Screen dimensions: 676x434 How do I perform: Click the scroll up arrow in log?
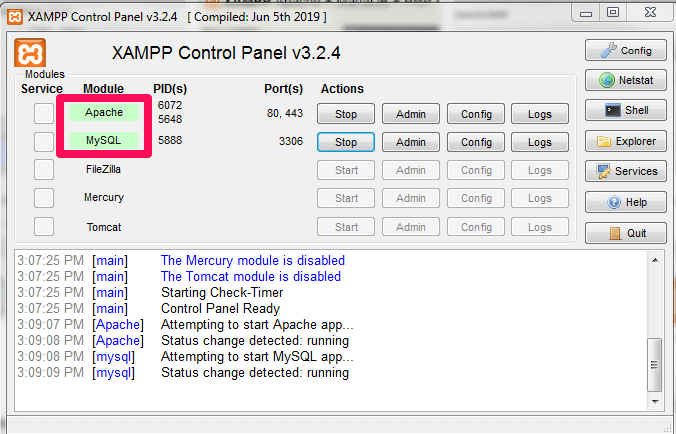[x=656, y=262]
